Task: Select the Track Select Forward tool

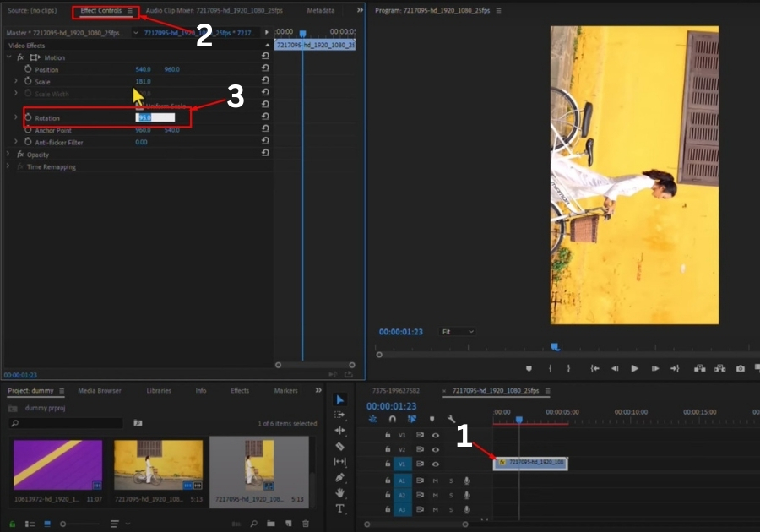Action: pyautogui.click(x=339, y=415)
